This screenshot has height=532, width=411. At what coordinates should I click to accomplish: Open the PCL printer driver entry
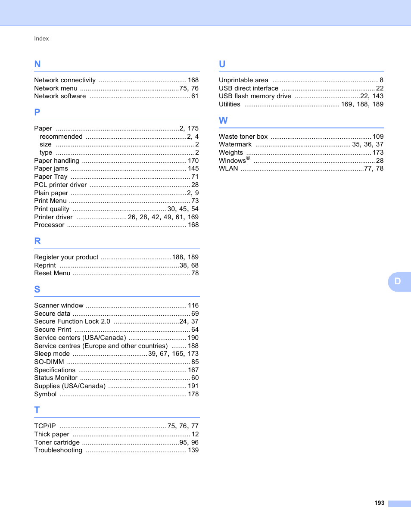[116, 185]
